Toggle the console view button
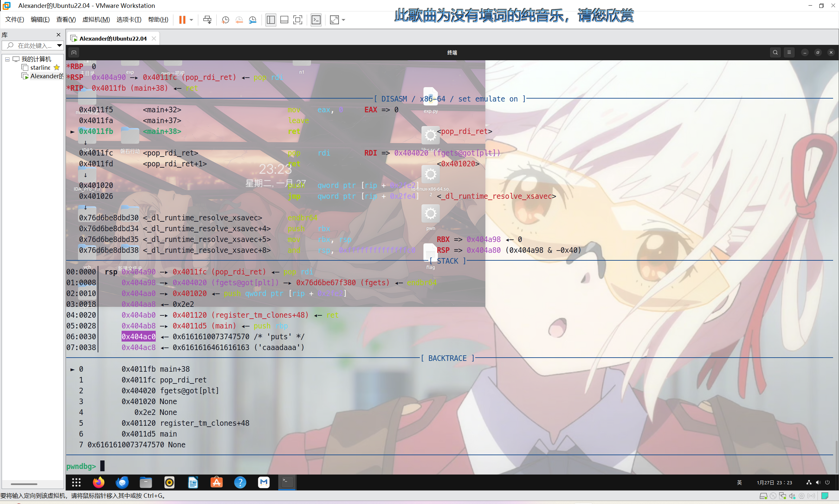The image size is (839, 504). pyautogui.click(x=316, y=20)
